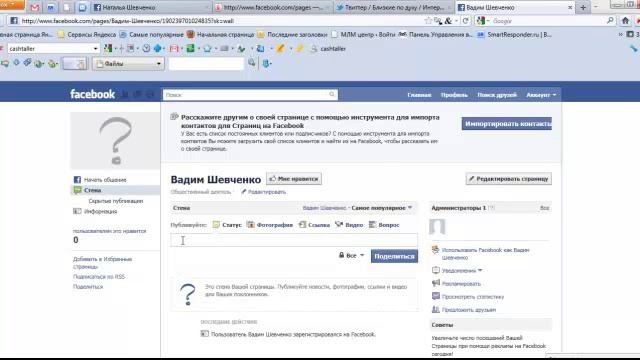The width and height of the screenshot is (640, 360).
Task: Select the Ссылка publish option
Action: click(x=314, y=225)
